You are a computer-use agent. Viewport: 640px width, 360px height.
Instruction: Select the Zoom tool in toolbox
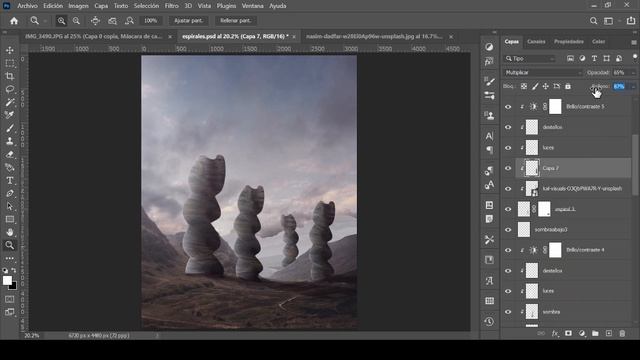pyautogui.click(x=10, y=245)
